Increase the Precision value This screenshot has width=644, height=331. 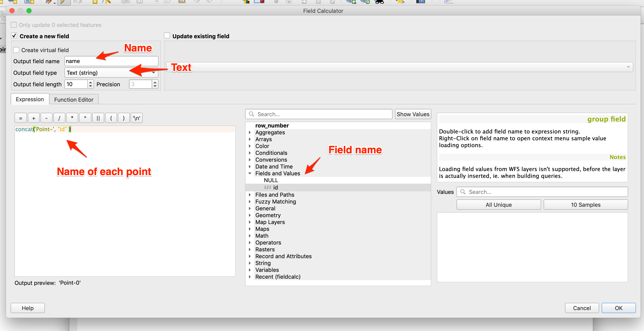click(155, 82)
